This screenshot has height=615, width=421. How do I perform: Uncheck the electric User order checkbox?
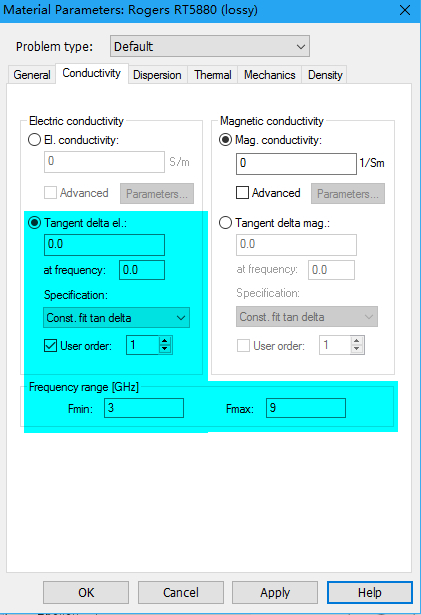pos(50,346)
